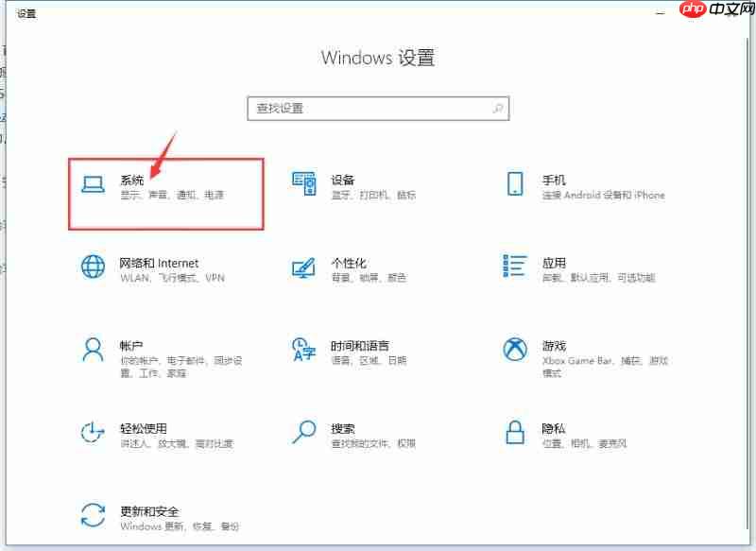Viewport: 756px width, 551px height.
Task: Open the 搜索 magnifier category icon
Action: click(x=304, y=432)
